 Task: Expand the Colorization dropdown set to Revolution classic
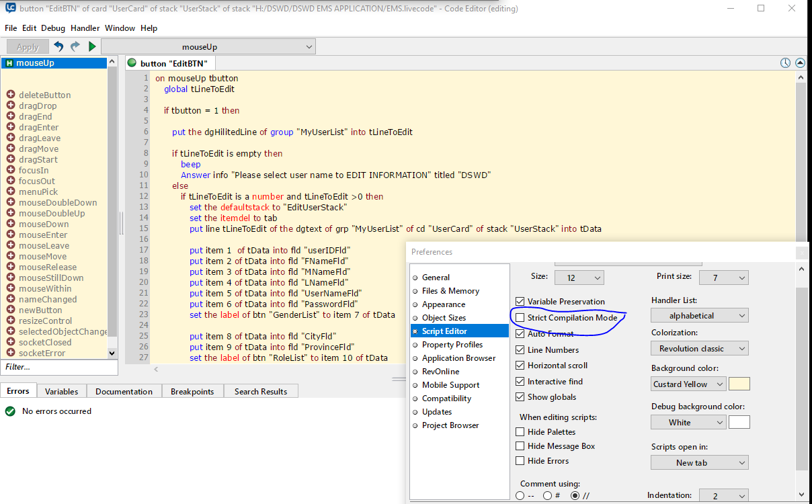[699, 349]
